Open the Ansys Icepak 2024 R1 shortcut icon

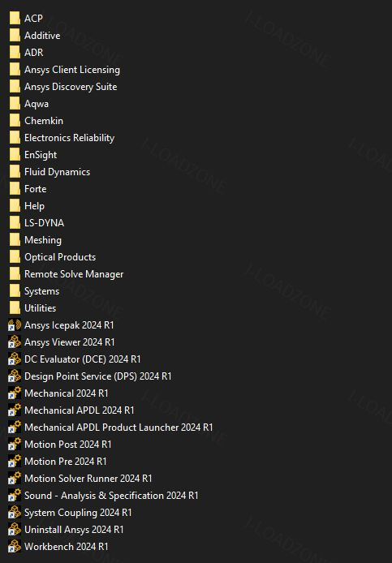point(15,325)
